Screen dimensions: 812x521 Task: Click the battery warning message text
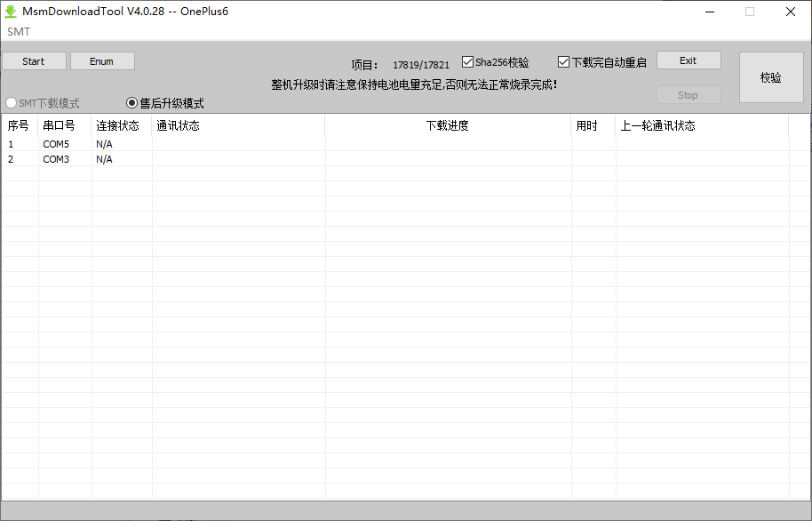click(414, 84)
